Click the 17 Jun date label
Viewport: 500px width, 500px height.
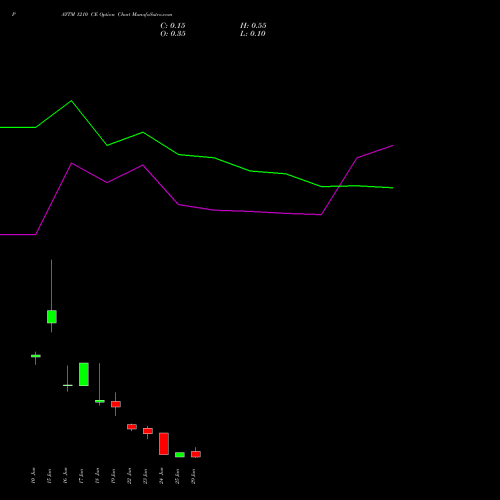point(81,476)
